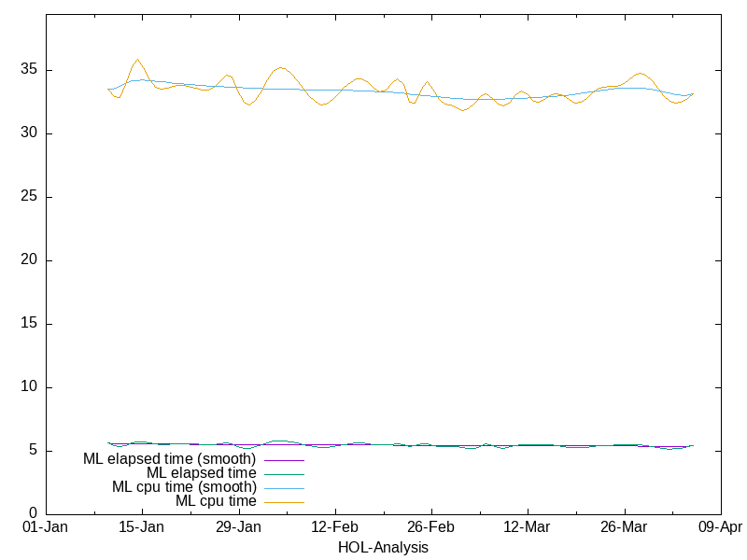This screenshot has width=747, height=560.
Task: Click the 15-Jan date label
Action: click(x=142, y=527)
